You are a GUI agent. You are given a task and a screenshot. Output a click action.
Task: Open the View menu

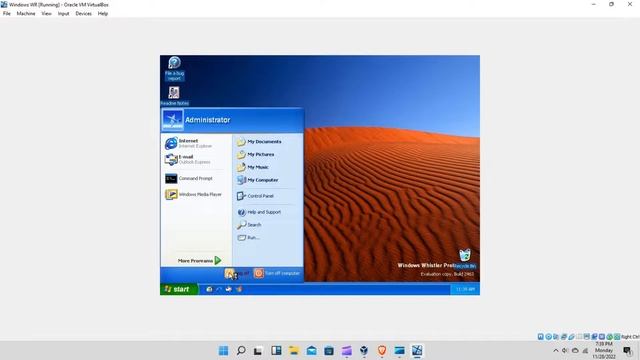click(x=47, y=13)
